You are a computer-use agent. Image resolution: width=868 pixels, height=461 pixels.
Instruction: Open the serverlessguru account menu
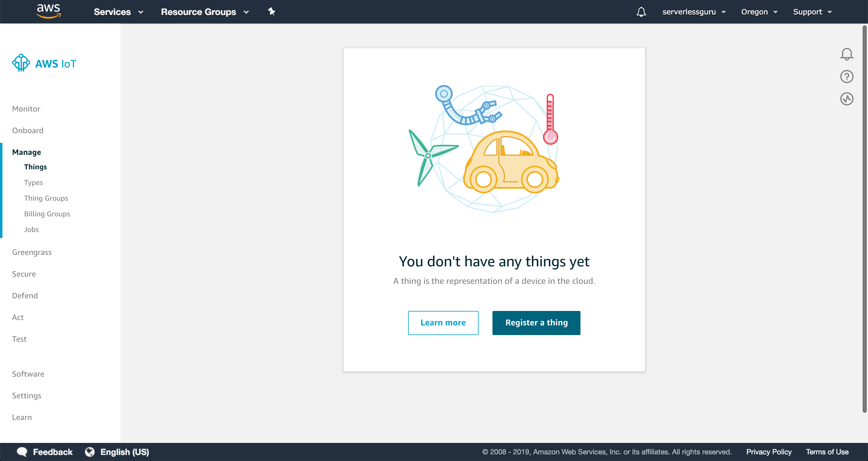click(x=694, y=12)
